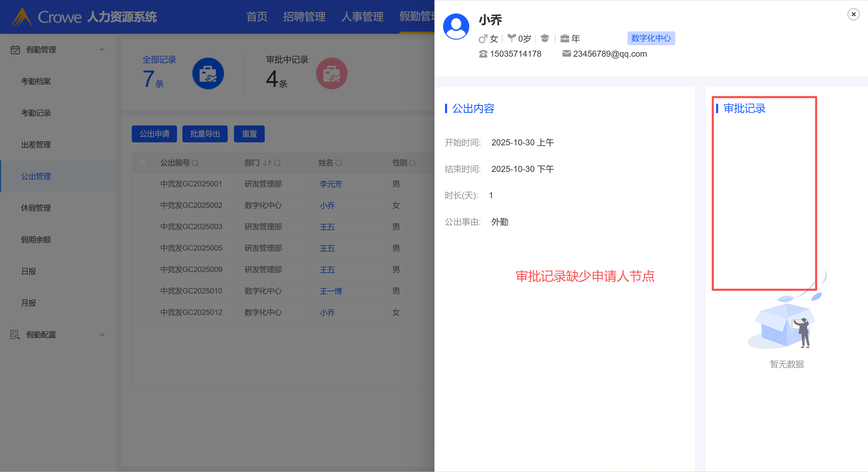Click the 批量导出 button
The image size is (868, 472).
tap(205, 134)
